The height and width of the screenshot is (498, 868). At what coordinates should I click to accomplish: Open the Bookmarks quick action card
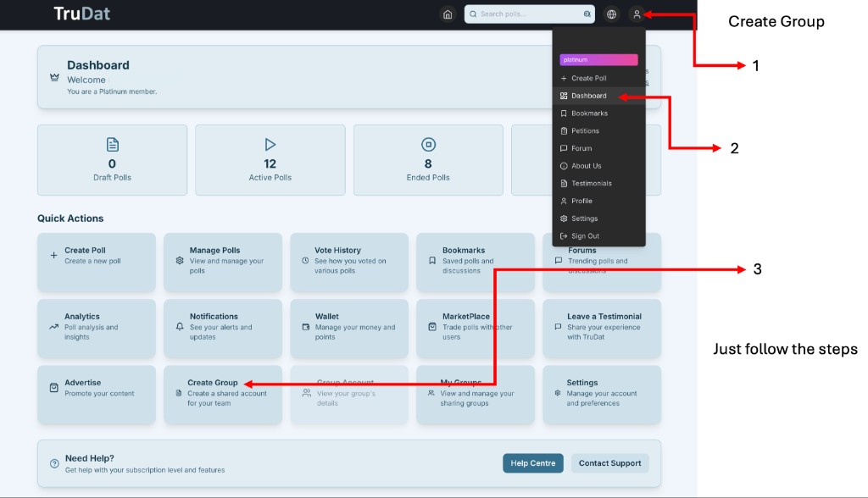(x=475, y=263)
